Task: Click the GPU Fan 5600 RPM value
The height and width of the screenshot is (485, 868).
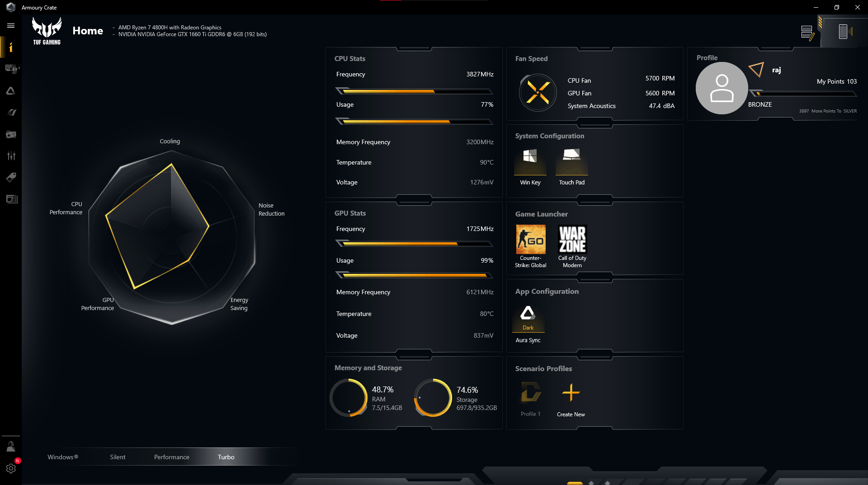Action: pyautogui.click(x=660, y=93)
